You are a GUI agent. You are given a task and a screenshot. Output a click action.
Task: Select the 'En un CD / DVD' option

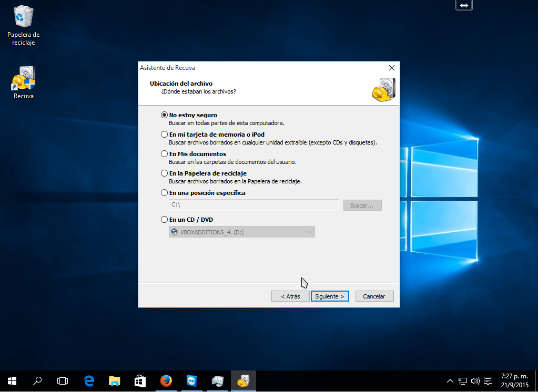click(x=165, y=220)
